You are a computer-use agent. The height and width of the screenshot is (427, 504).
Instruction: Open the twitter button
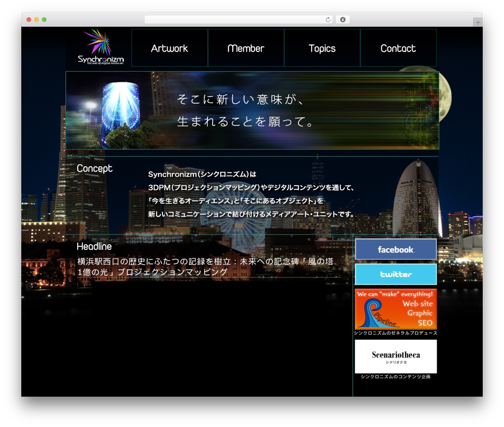pyautogui.click(x=396, y=274)
